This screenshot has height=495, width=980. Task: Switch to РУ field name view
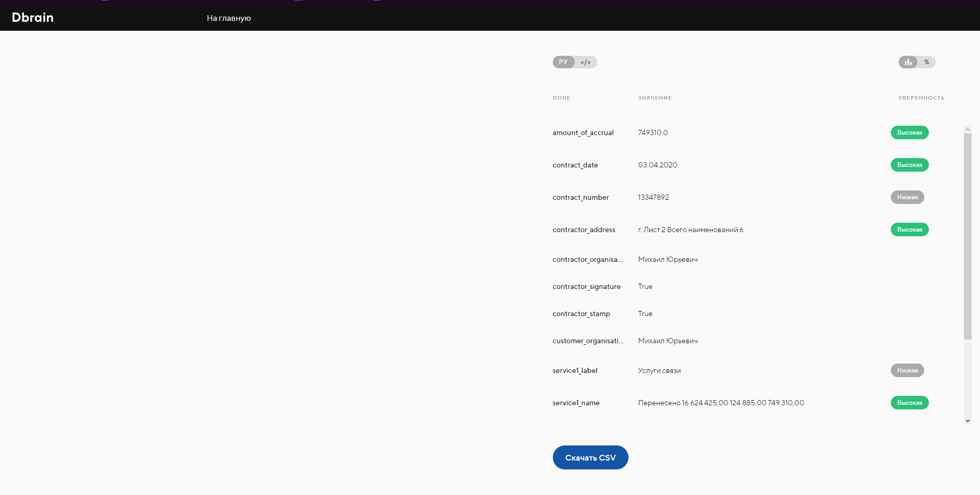563,62
